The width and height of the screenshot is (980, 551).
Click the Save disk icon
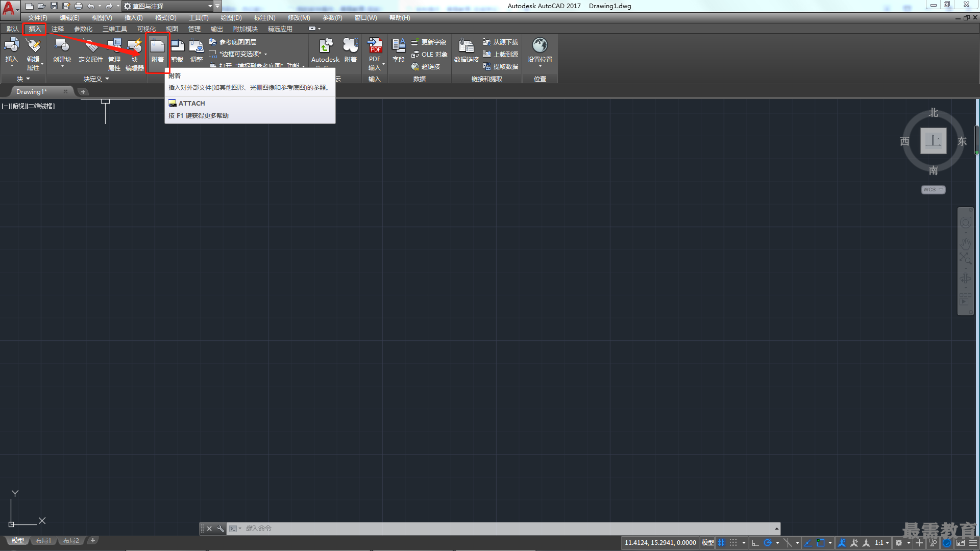pyautogui.click(x=54, y=6)
